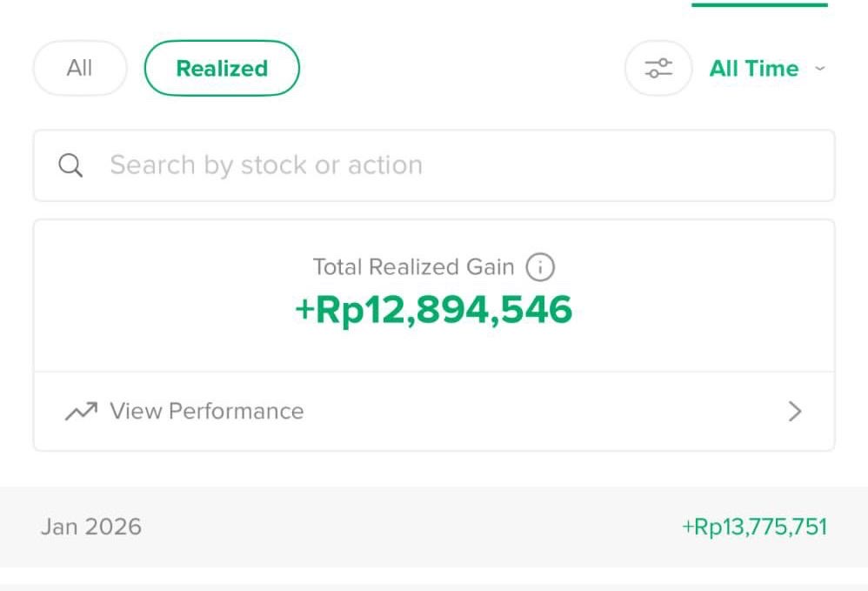Viewport: 868px width, 591px height.
Task: Click the small chevron next to All Time
Action: (x=819, y=69)
